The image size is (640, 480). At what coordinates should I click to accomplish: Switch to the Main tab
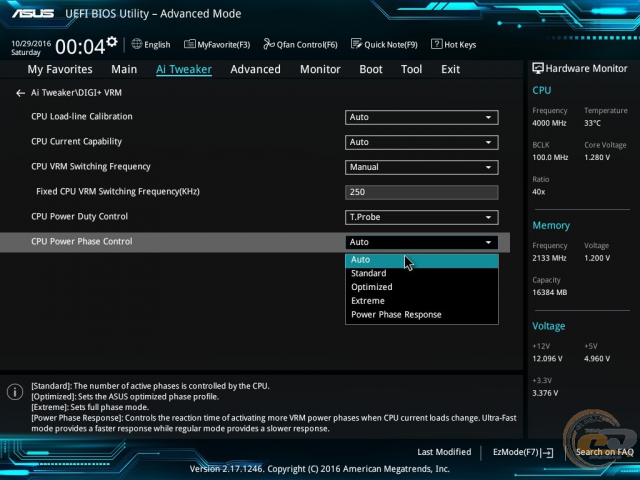(x=124, y=69)
